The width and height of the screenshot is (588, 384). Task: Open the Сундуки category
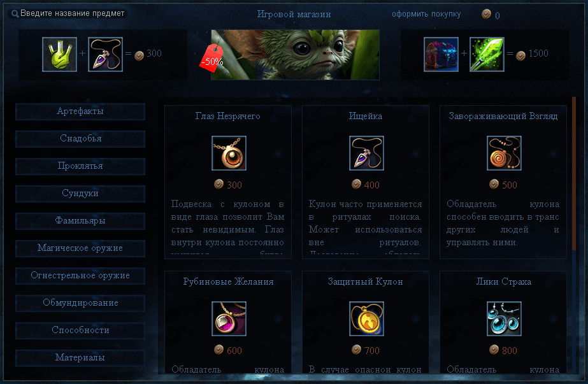point(80,194)
